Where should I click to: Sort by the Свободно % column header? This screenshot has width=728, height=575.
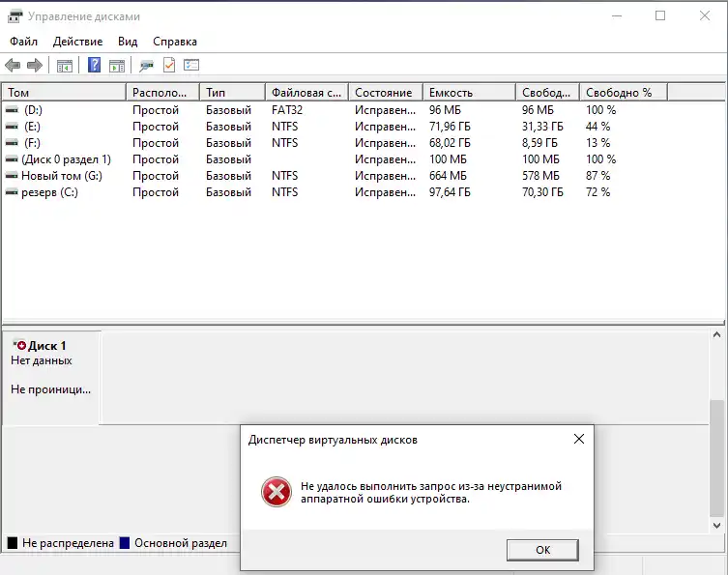point(624,93)
